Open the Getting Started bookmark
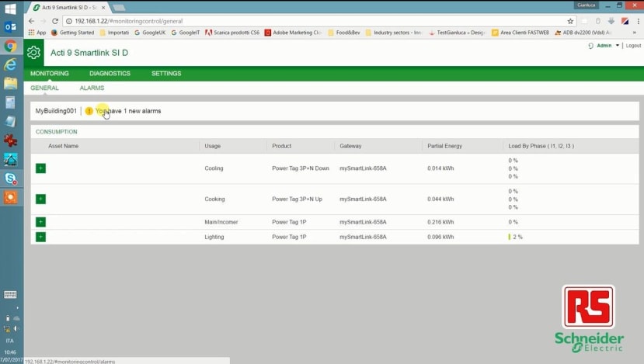This screenshot has width=644, height=364. (73, 33)
